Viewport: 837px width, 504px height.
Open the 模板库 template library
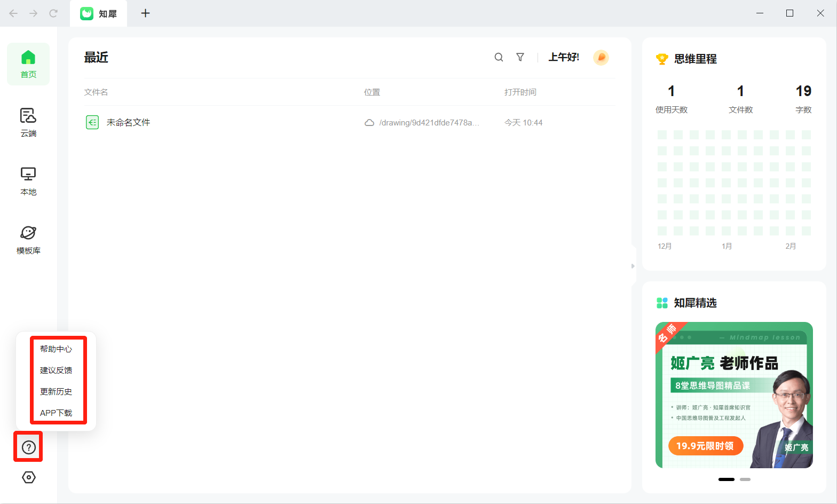point(28,240)
